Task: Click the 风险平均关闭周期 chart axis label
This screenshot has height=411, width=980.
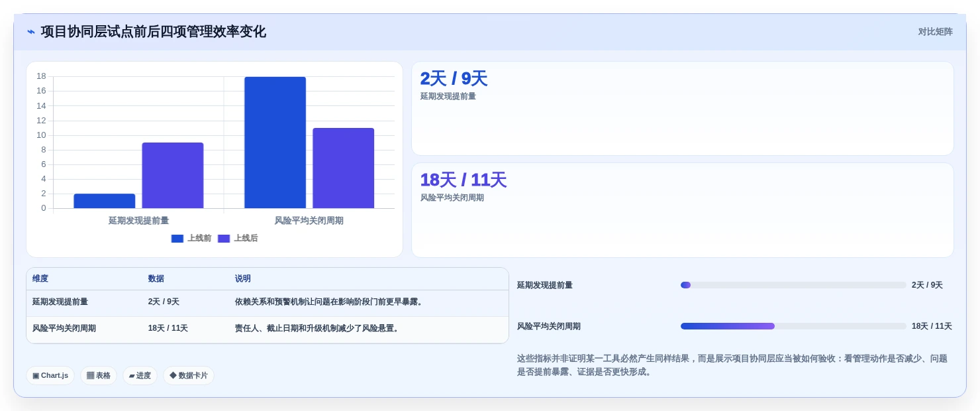Action: [309, 221]
